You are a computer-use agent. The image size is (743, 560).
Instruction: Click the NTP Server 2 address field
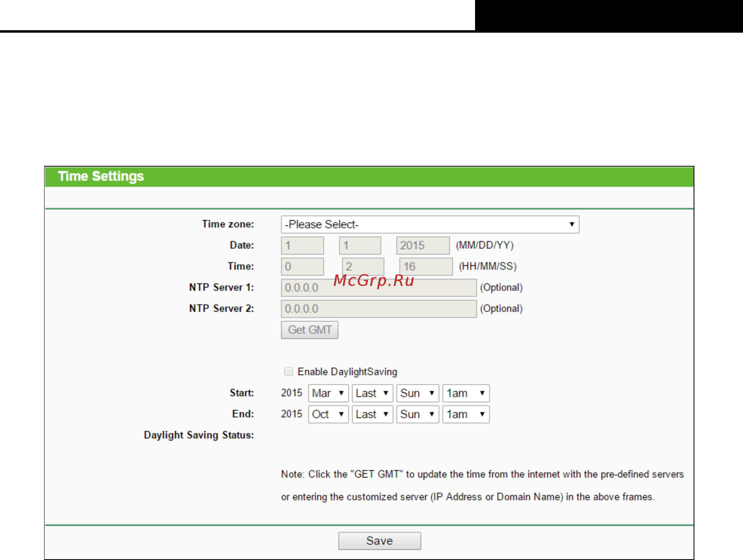(379, 309)
